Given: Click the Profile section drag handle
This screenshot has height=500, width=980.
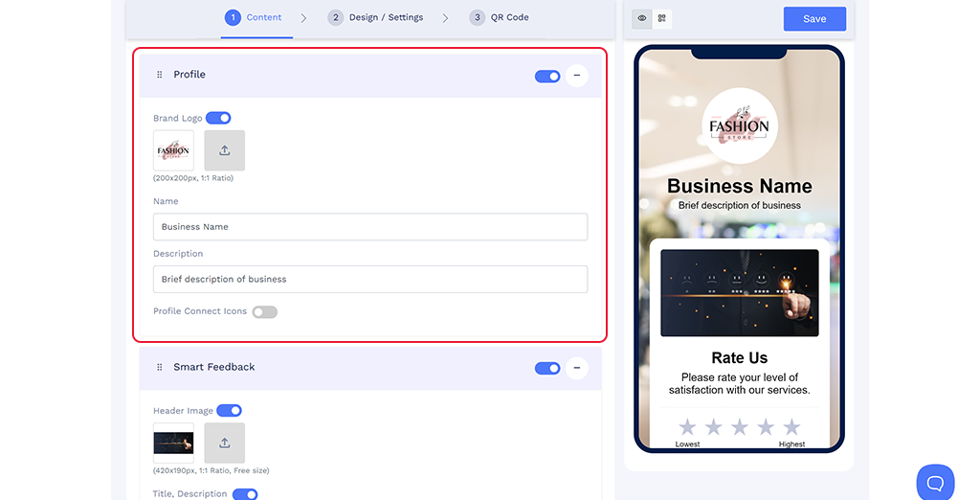Looking at the screenshot, I should tap(160, 75).
